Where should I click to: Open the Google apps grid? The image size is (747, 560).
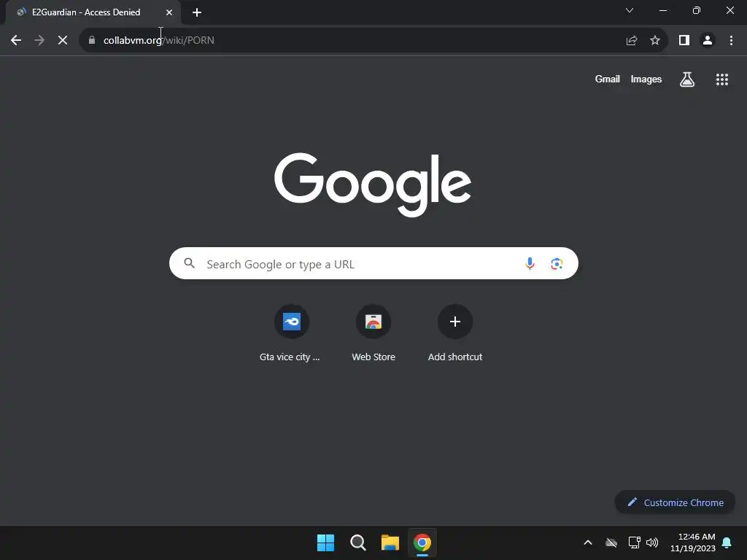[722, 79]
